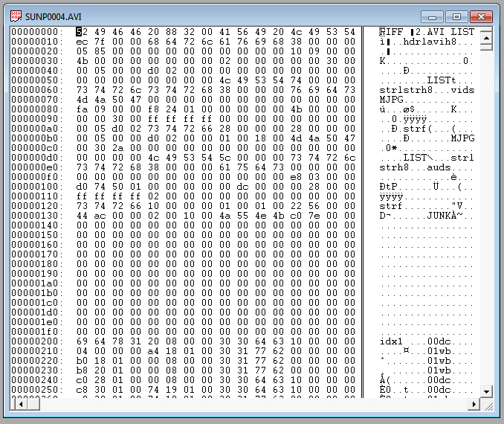
Task: Click offset label 000000d0:
Action: coord(37,157)
